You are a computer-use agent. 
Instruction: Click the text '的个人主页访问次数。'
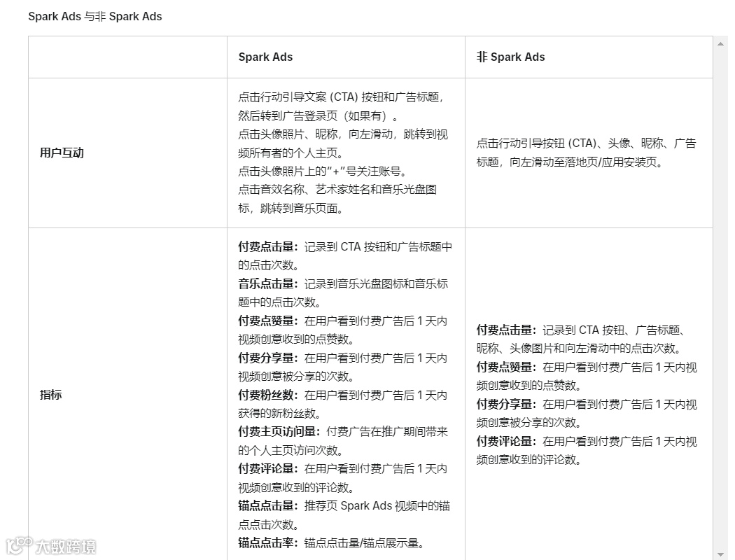click(290, 450)
